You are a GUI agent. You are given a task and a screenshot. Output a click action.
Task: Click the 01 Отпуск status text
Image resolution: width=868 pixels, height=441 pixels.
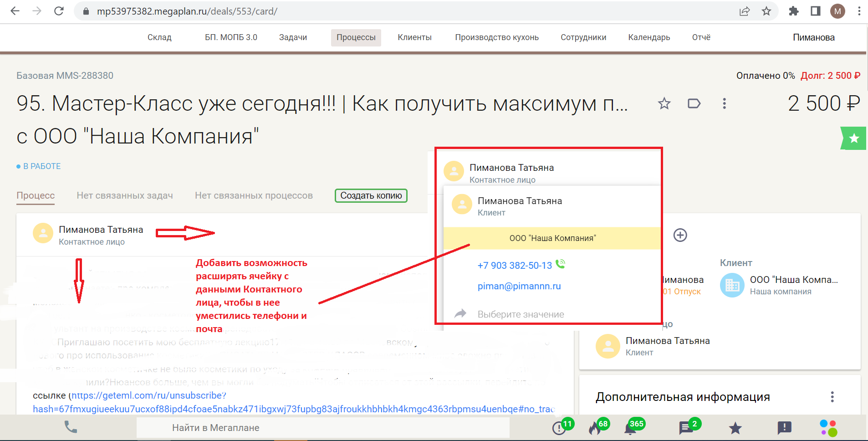(682, 292)
